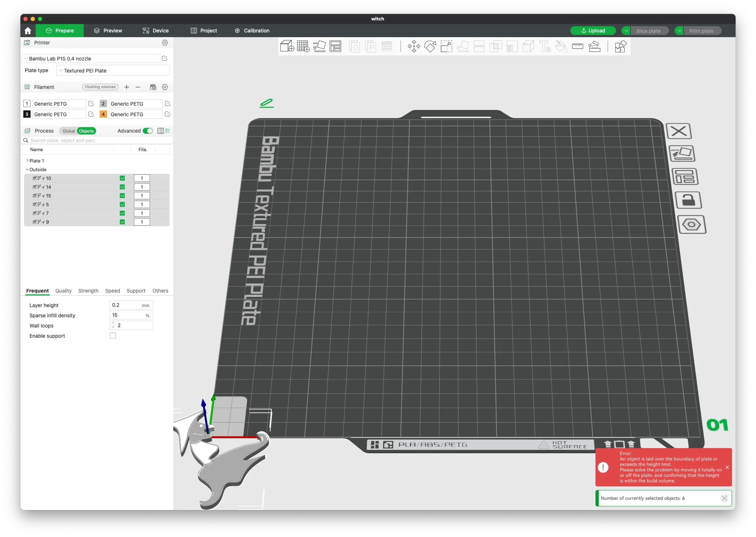Click the top toolbar Auto orient icon
This screenshot has width=756, height=537.
coord(319,46)
